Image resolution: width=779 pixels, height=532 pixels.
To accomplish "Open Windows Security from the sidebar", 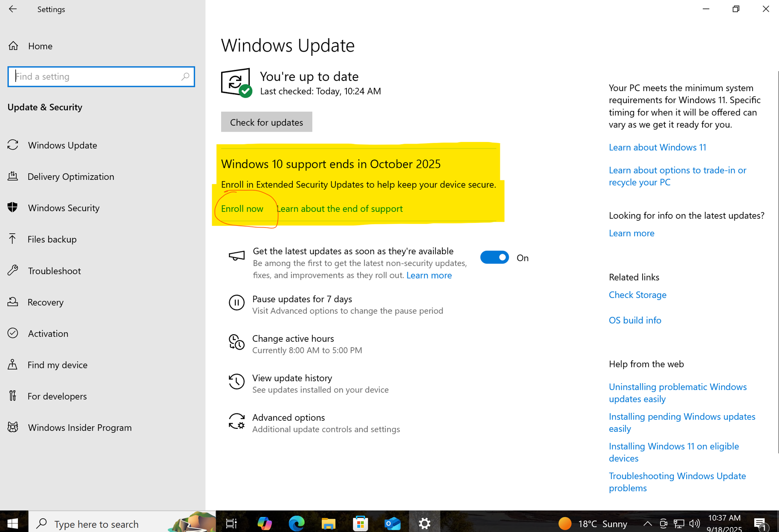I will pyautogui.click(x=63, y=208).
